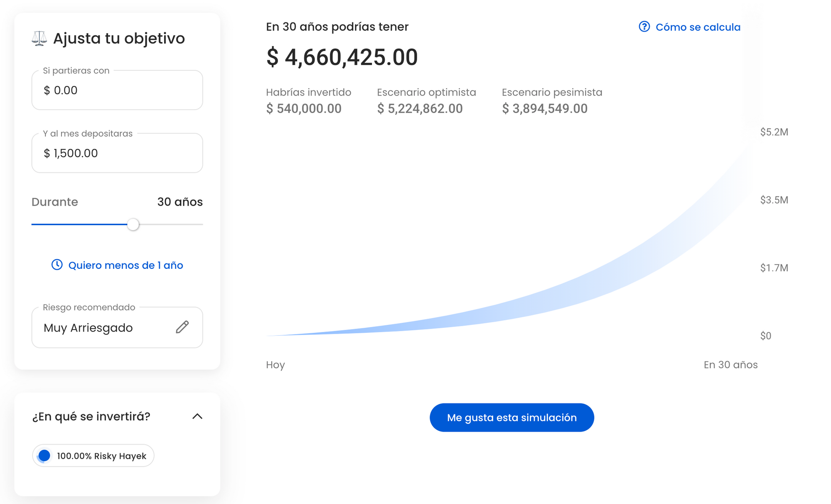
Task: Click the question mark help icon
Action: point(644,27)
